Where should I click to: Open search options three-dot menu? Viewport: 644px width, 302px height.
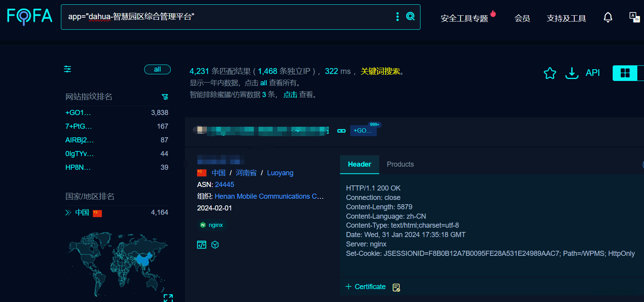(x=398, y=16)
